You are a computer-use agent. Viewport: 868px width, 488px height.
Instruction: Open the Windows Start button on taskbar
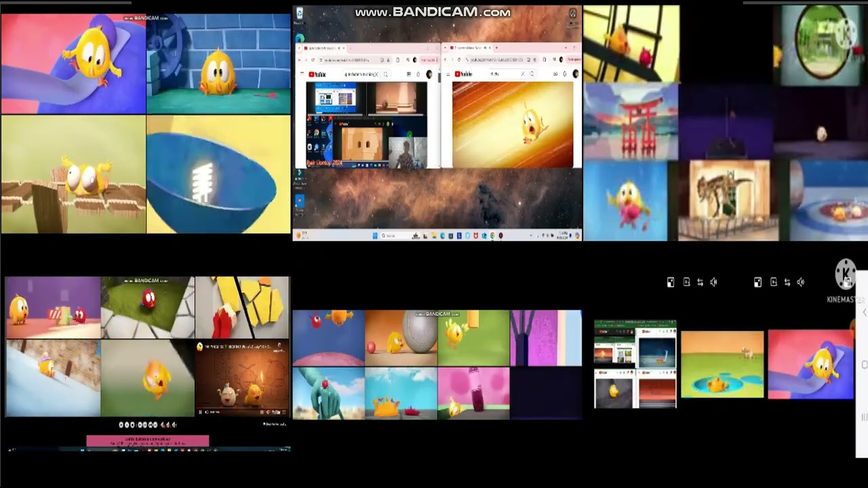[375, 236]
